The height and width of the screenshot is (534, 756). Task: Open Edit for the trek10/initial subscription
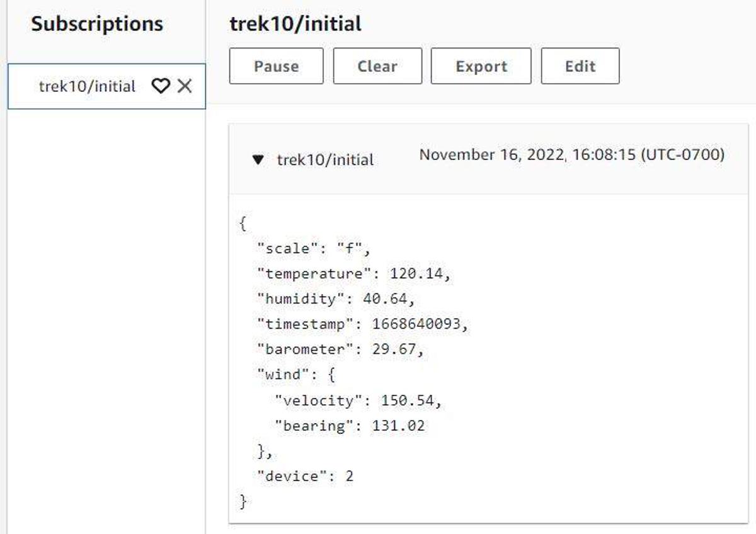[580, 66]
